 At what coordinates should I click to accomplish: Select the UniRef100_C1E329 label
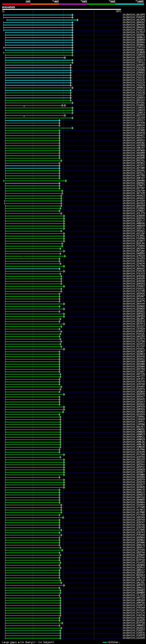134,118
